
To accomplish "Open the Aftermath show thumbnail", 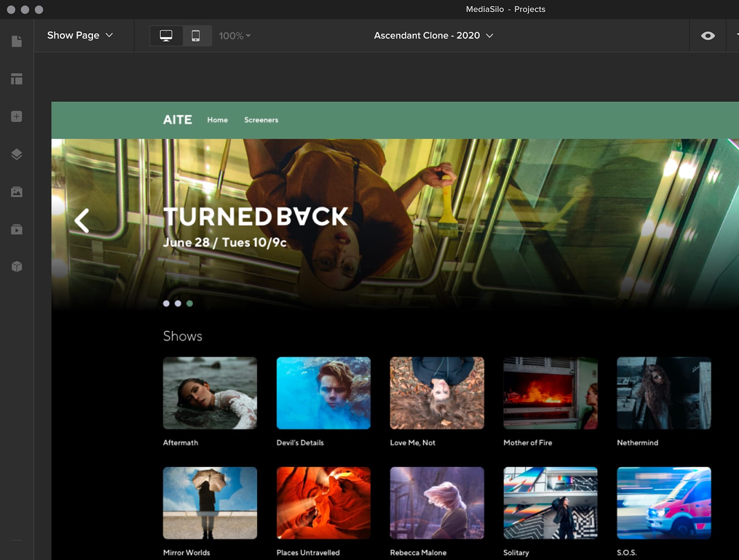I will click(210, 393).
